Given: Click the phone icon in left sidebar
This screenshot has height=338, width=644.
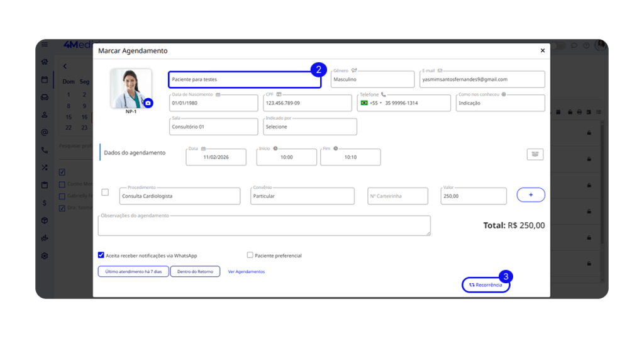Looking at the screenshot, I should click(45, 150).
